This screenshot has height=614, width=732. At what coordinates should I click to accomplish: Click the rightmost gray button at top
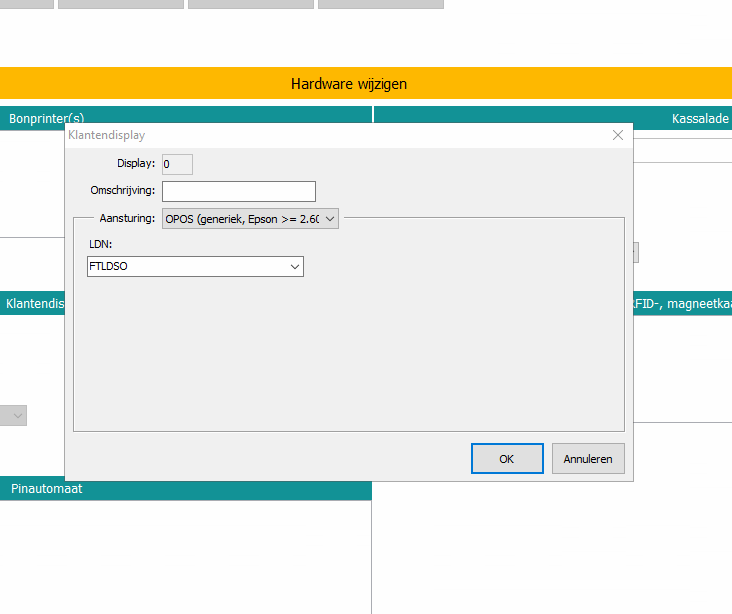[x=380, y=4]
